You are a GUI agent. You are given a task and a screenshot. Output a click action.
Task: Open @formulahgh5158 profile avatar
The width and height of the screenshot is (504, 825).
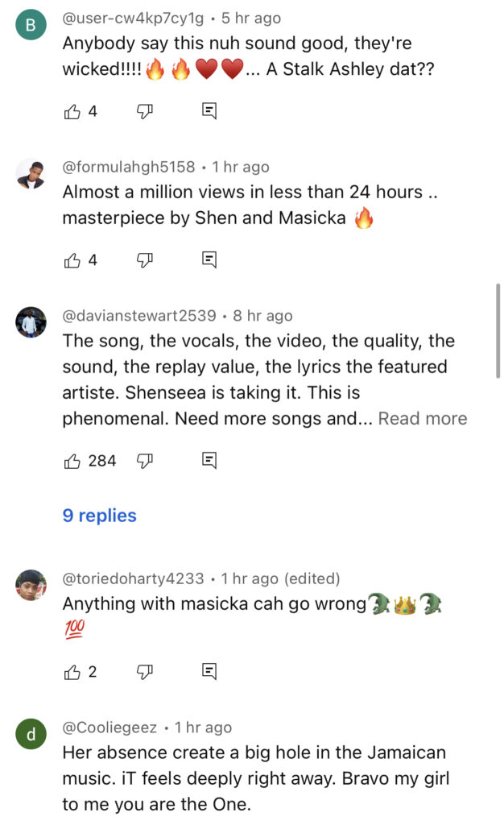click(31, 173)
